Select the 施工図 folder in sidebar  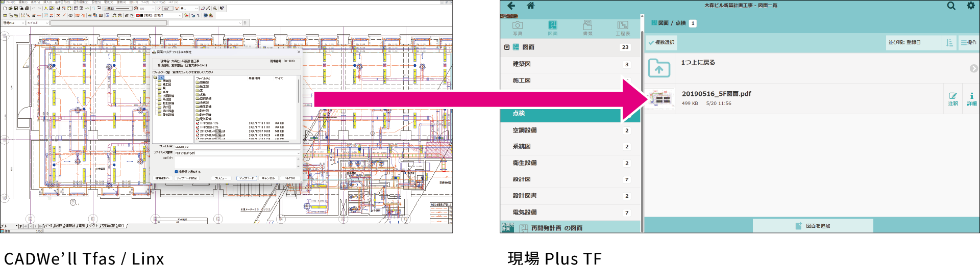570,81
